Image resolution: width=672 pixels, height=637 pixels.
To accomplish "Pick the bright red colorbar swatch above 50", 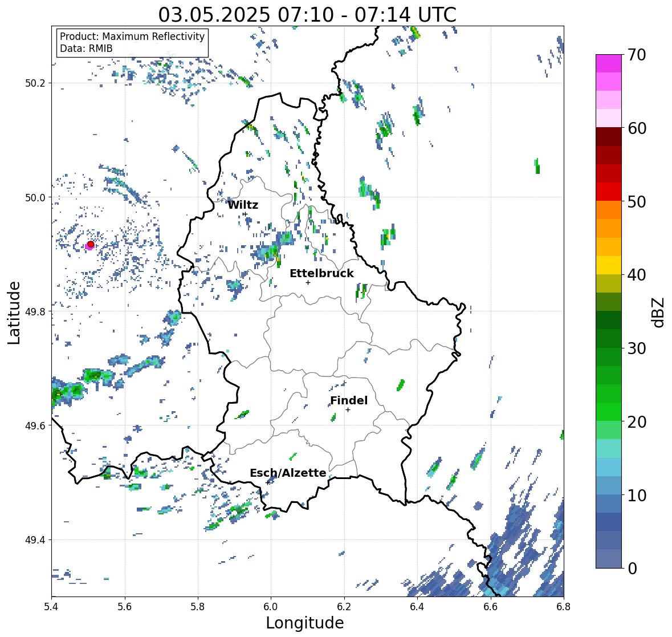I will click(609, 192).
